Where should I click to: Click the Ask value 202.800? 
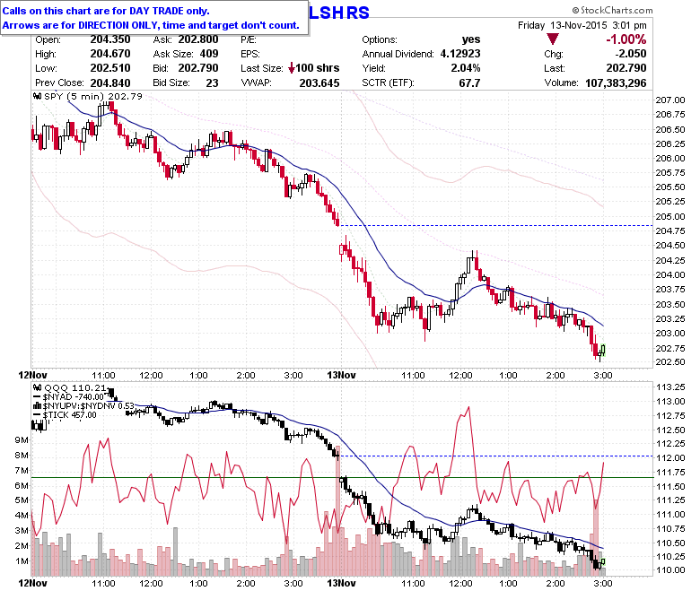198,39
